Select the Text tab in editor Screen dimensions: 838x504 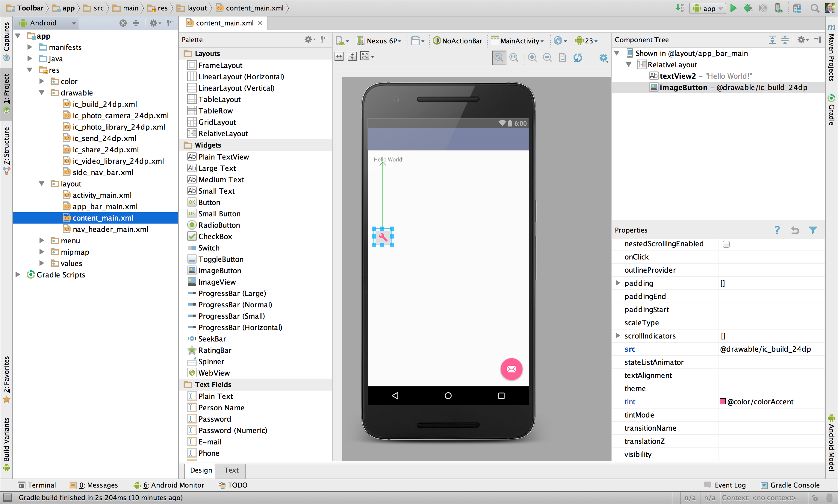(231, 470)
